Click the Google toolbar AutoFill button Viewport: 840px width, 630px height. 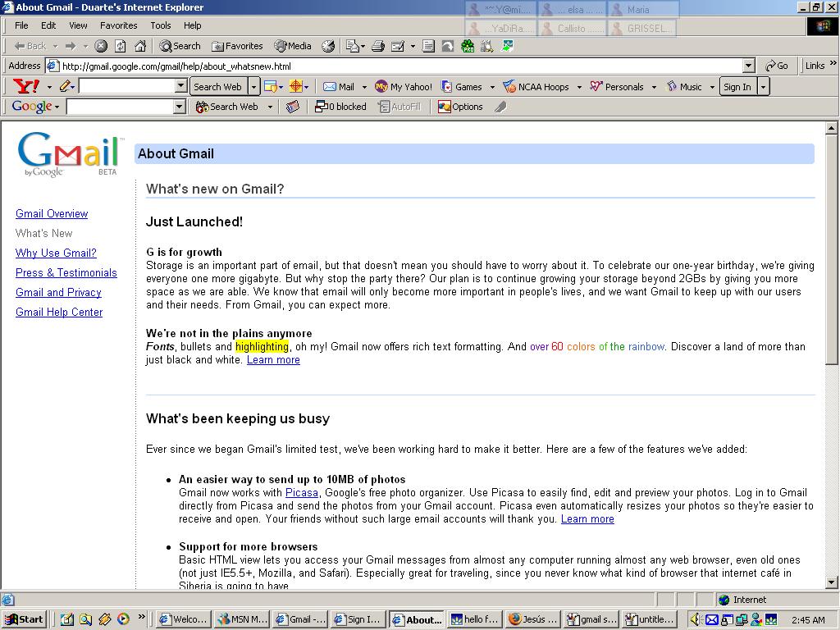(399, 107)
